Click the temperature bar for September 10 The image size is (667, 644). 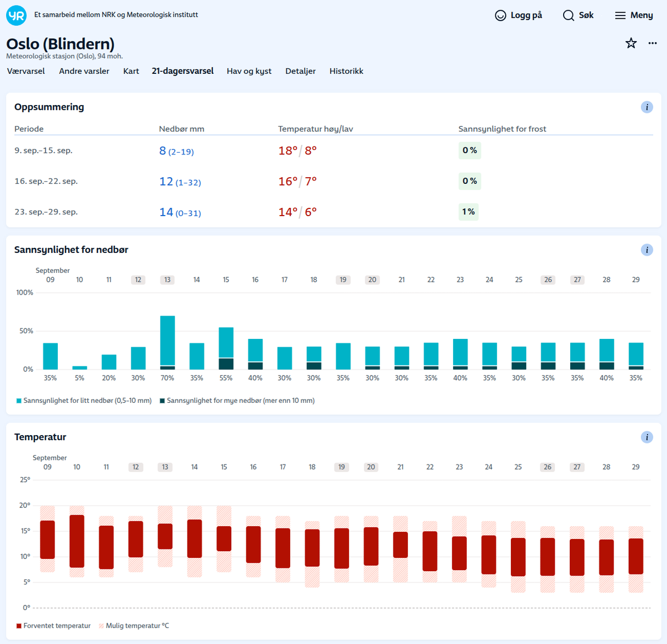pos(77,541)
